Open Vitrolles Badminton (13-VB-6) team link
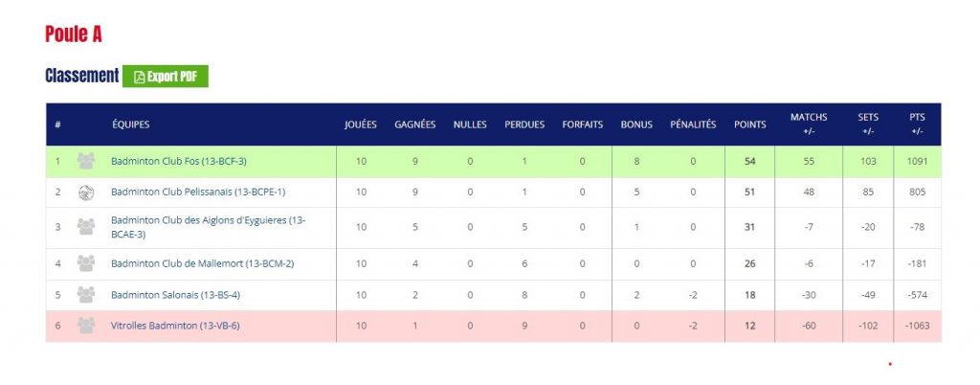Image resolution: width=980 pixels, height=385 pixels. coord(176,326)
